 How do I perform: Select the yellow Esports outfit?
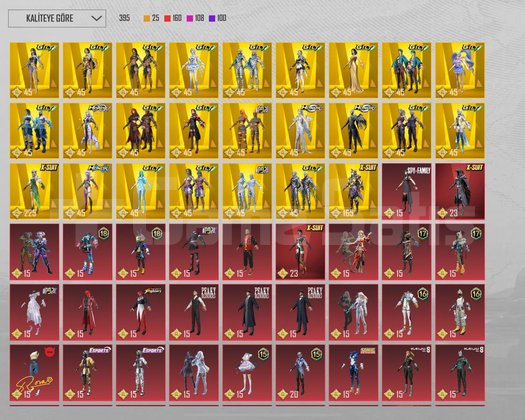coord(88,373)
